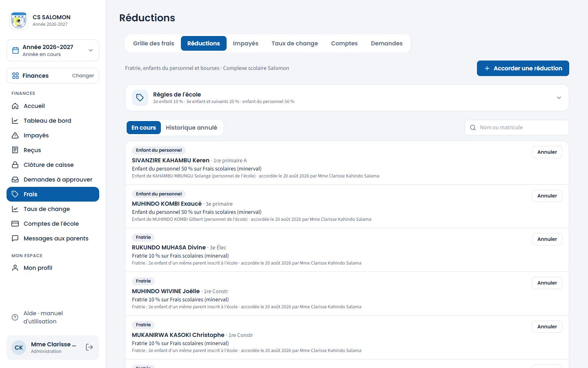Viewport: 588px width, 368px height.
Task: Click the Clôture de caisse lock icon
Action: pos(15,165)
